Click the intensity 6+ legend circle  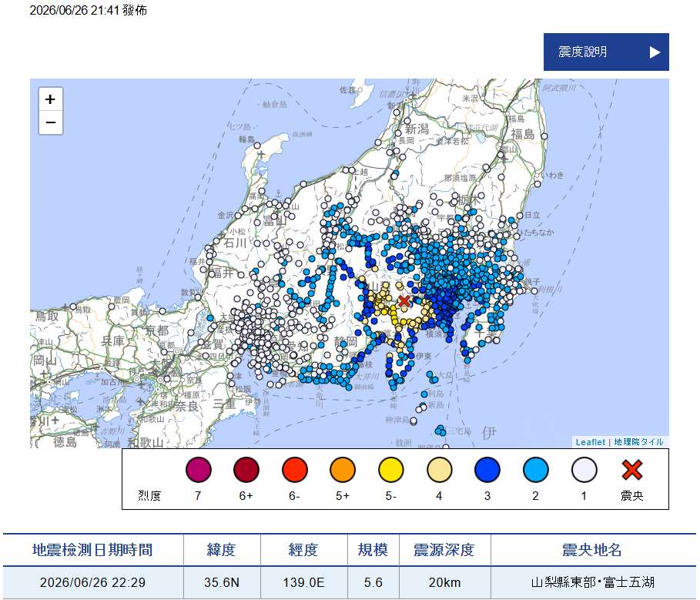(246, 470)
